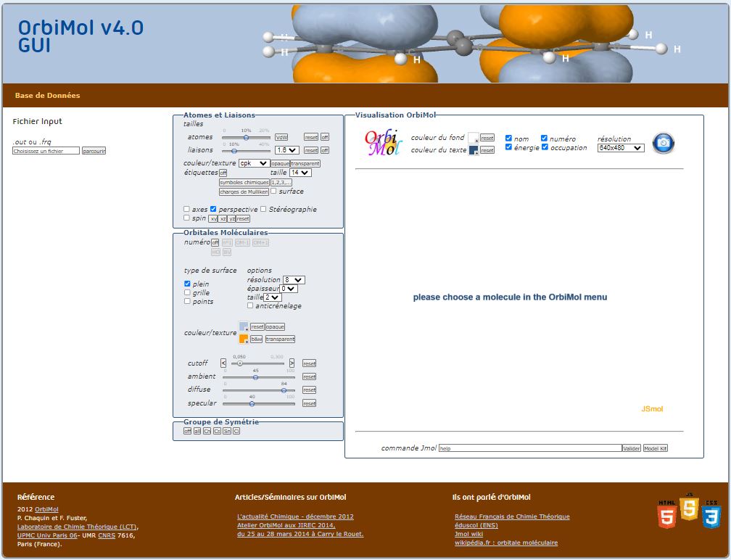The image size is (731, 560).
Task: Open the orbital résolution dropdown showing 8
Action: pos(294,280)
